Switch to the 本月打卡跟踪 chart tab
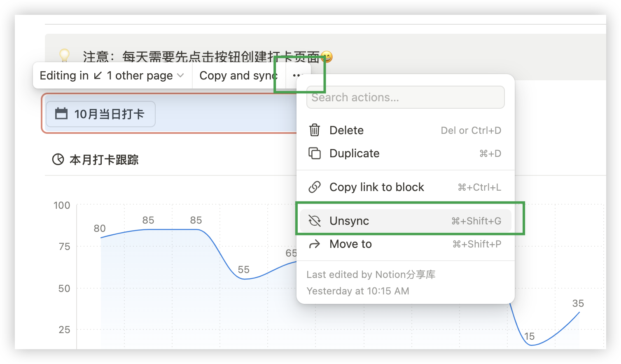Screen dimensions: 621x364 coord(104,159)
